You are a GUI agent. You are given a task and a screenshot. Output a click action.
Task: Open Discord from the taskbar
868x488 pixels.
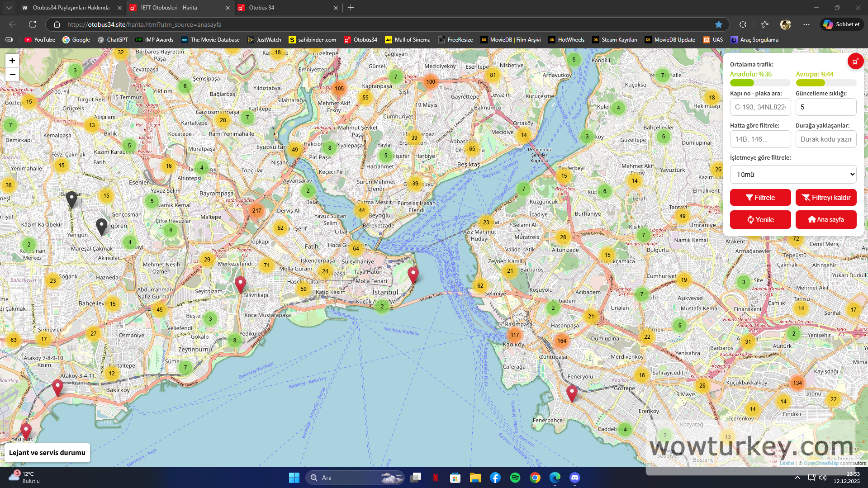[x=574, y=478]
